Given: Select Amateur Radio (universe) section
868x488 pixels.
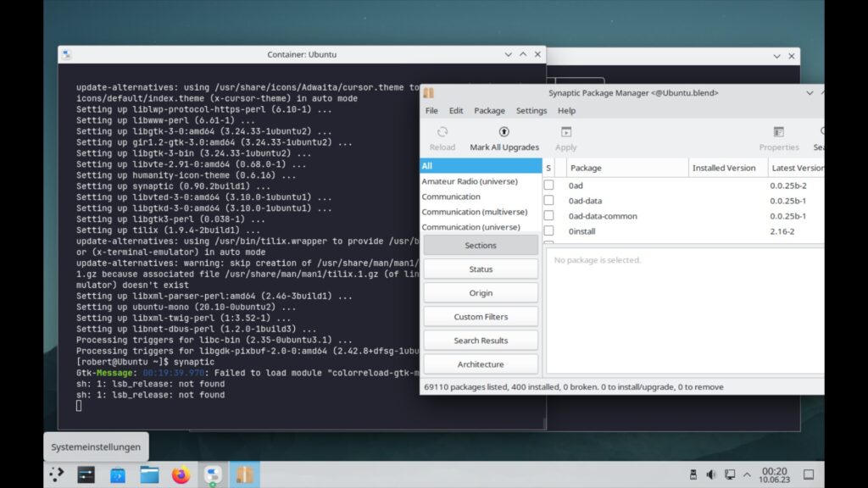Looking at the screenshot, I should (481, 181).
